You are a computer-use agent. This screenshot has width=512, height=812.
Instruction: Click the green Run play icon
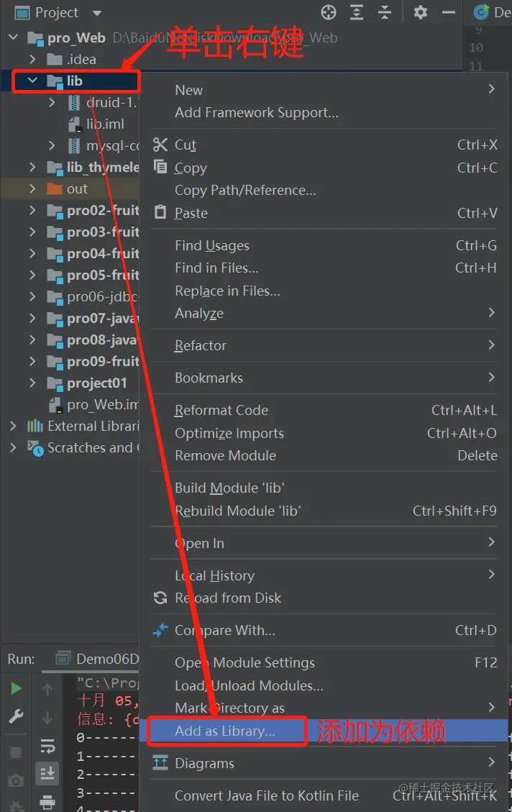pos(16,688)
